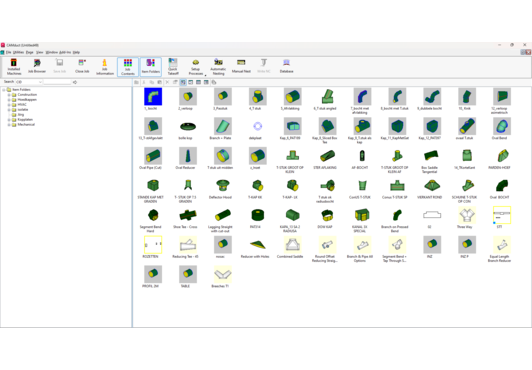This screenshot has height=370, width=532.
Task: Start Quick Takeoff
Action: pos(173,66)
